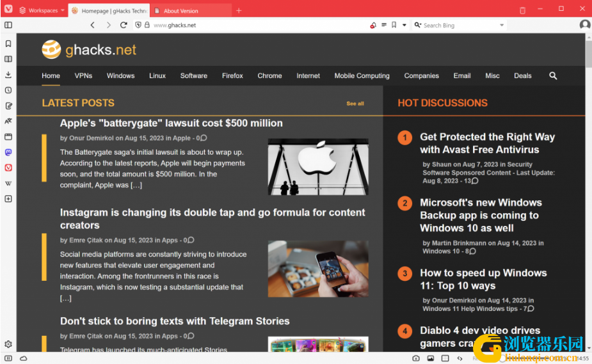Open Telegram Stories article headline
Viewport: 592px width, 364px height.
point(175,321)
